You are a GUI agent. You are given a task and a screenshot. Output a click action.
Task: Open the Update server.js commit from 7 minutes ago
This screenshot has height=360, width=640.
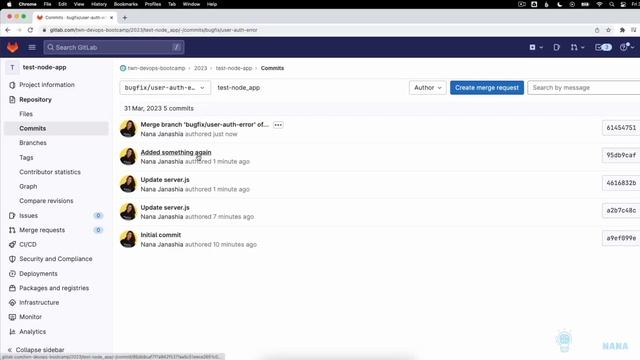pos(165,207)
